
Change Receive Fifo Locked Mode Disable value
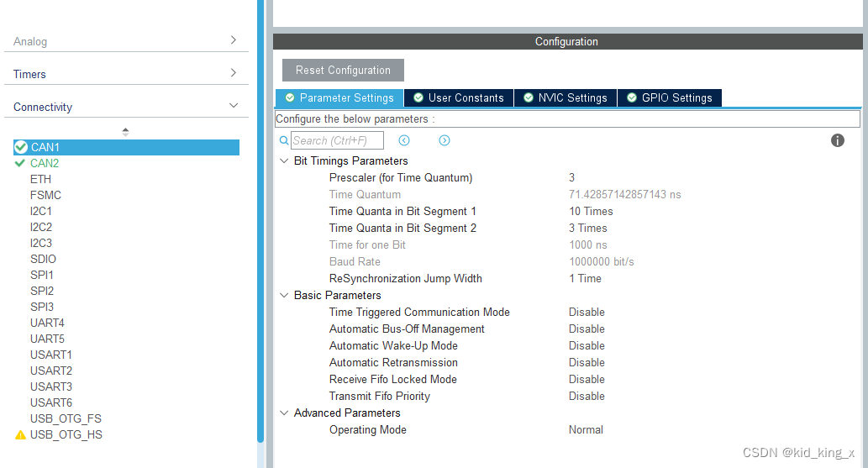click(x=587, y=380)
